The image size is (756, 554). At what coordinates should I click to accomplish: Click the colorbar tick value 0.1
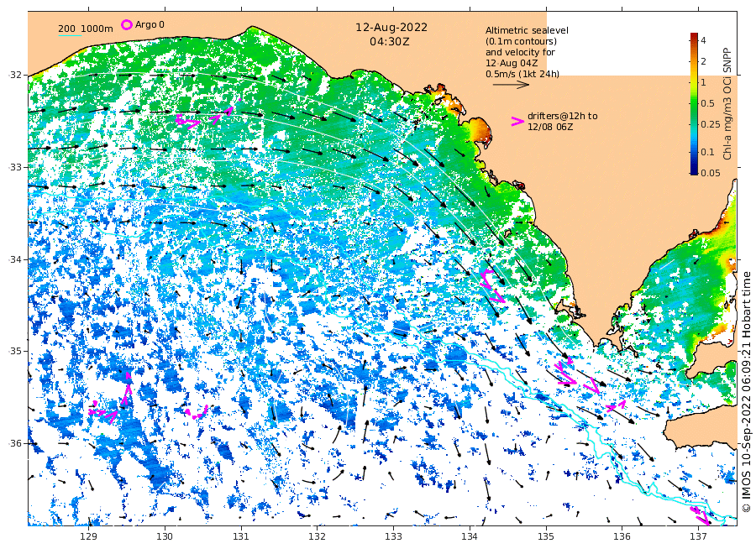point(707,152)
